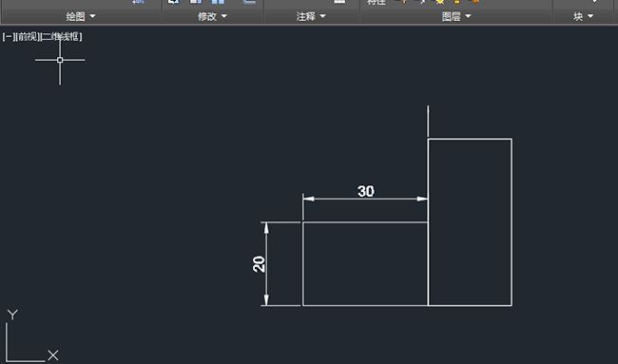Select the short vertical line above the tall rectangle

point(428,121)
